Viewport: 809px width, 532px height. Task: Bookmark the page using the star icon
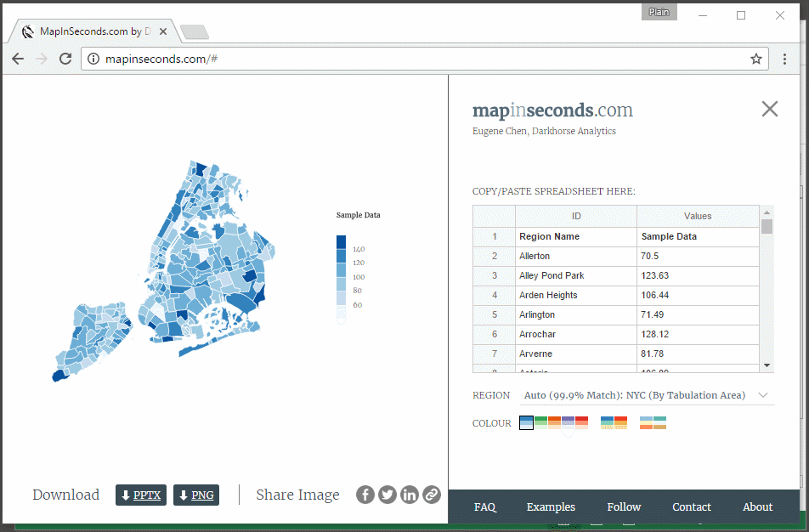(x=756, y=59)
